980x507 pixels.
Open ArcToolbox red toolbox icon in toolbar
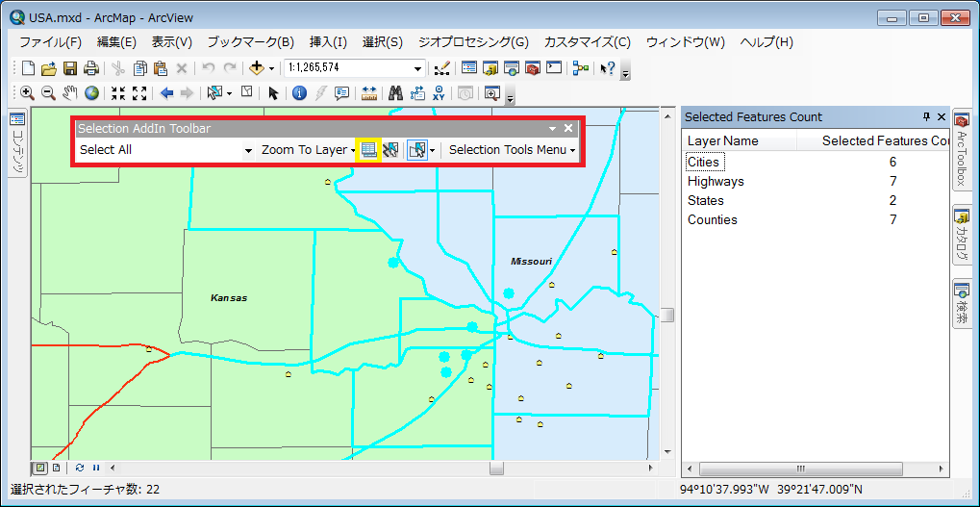click(533, 67)
